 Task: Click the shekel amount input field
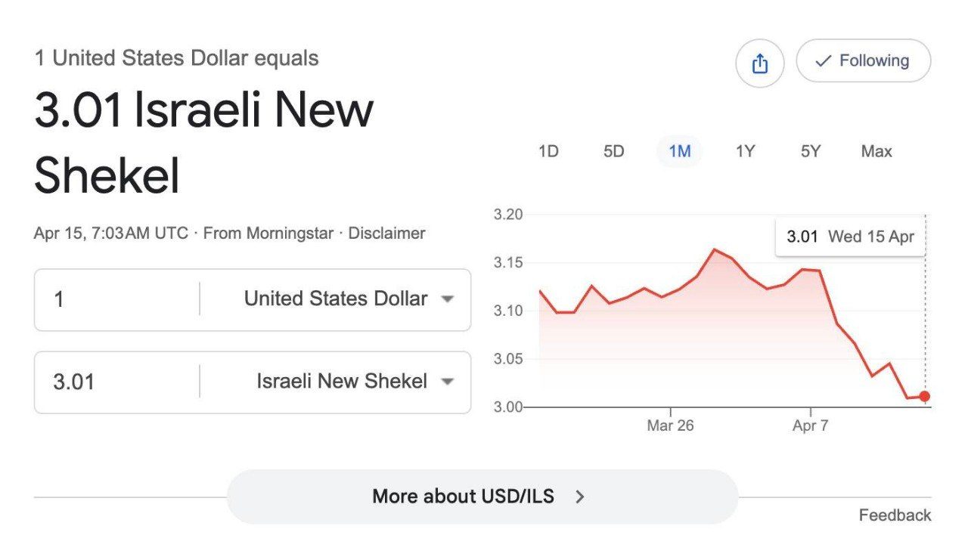coord(117,382)
